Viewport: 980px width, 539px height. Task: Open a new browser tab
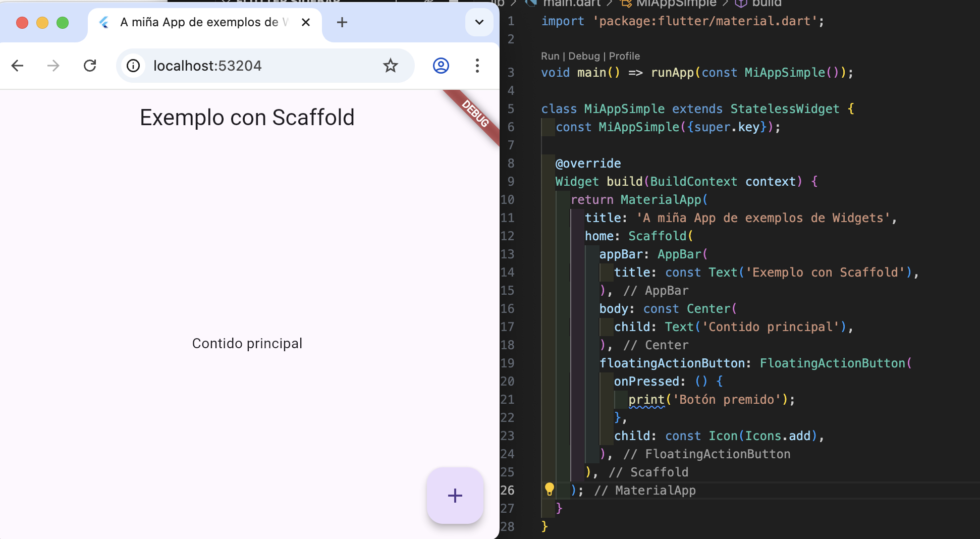point(342,22)
